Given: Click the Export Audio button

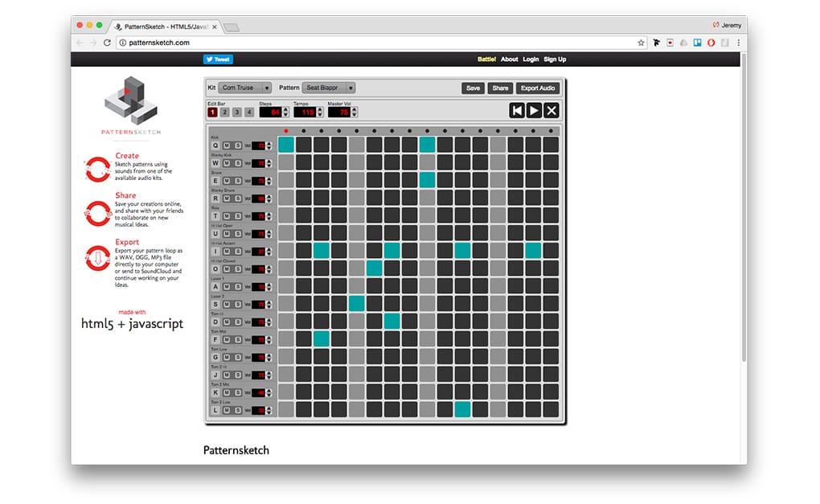Looking at the screenshot, I should click(537, 88).
